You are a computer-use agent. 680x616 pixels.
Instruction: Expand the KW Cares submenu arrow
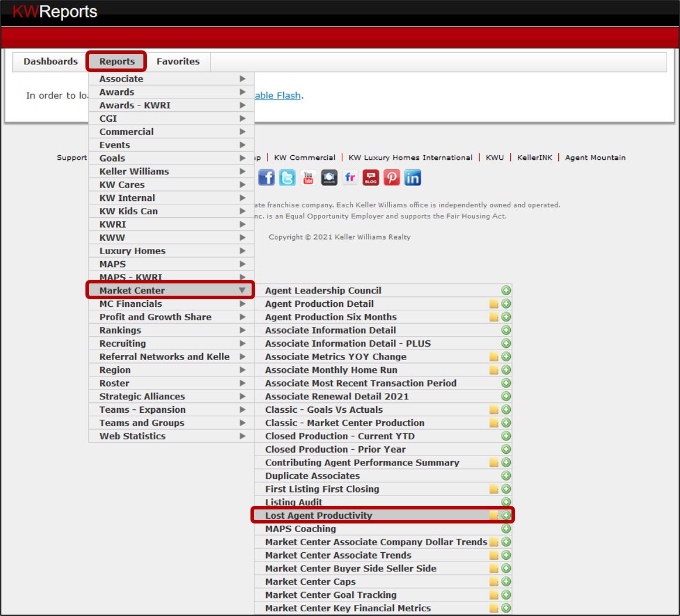click(242, 185)
